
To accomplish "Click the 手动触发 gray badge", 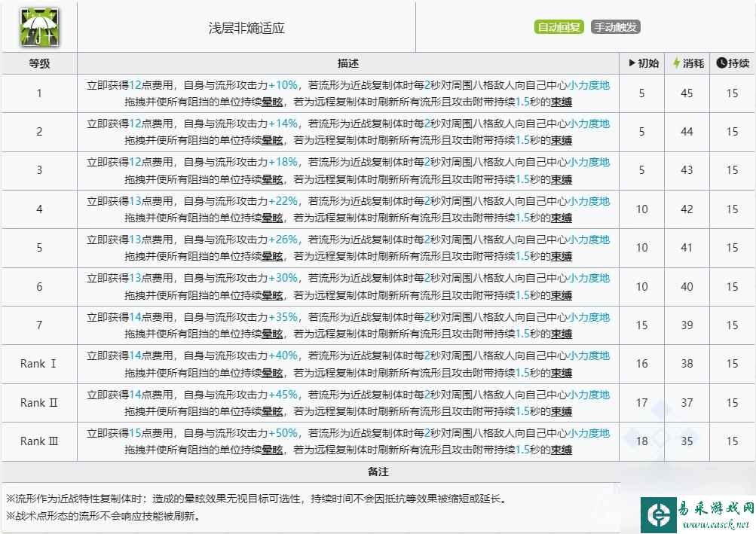I will point(615,27).
